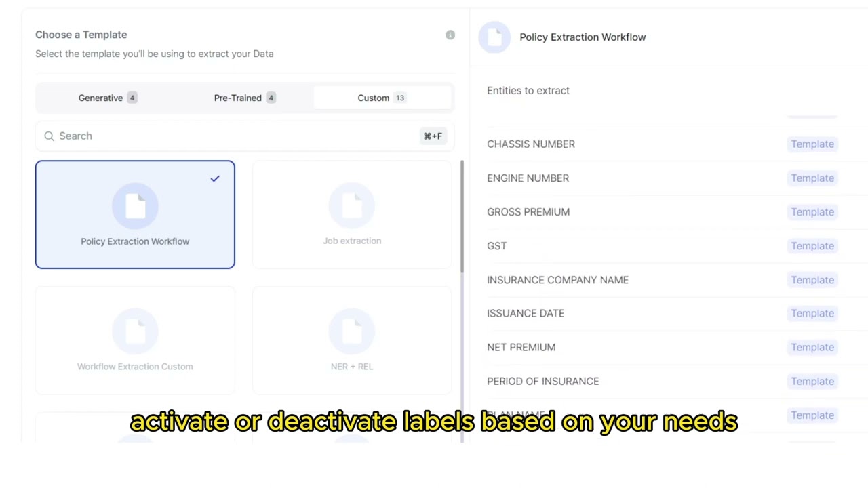The width and height of the screenshot is (868, 488).
Task: Click the info icon beside Choose a Template
Action: pyautogui.click(x=450, y=35)
